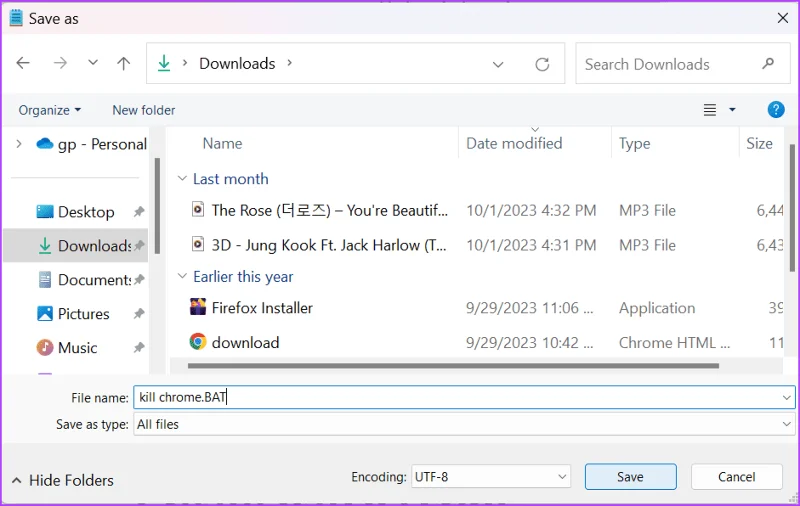Open the Encoding UTF-8 dropdown
The width and height of the screenshot is (800, 506).
(x=491, y=477)
